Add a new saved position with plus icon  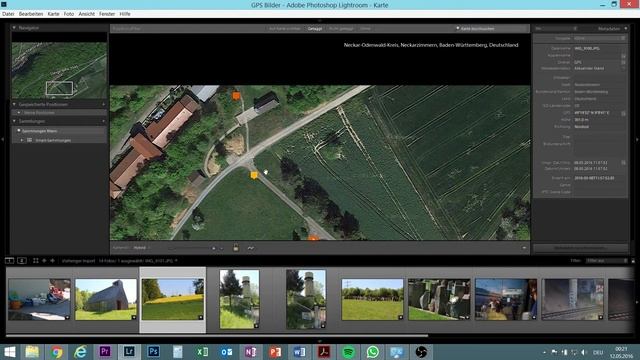[103, 104]
